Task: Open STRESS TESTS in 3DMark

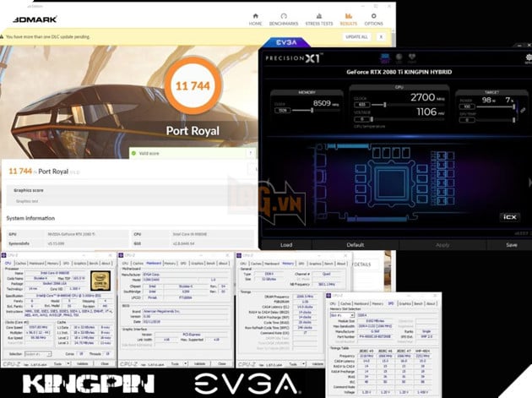Action: [x=319, y=19]
